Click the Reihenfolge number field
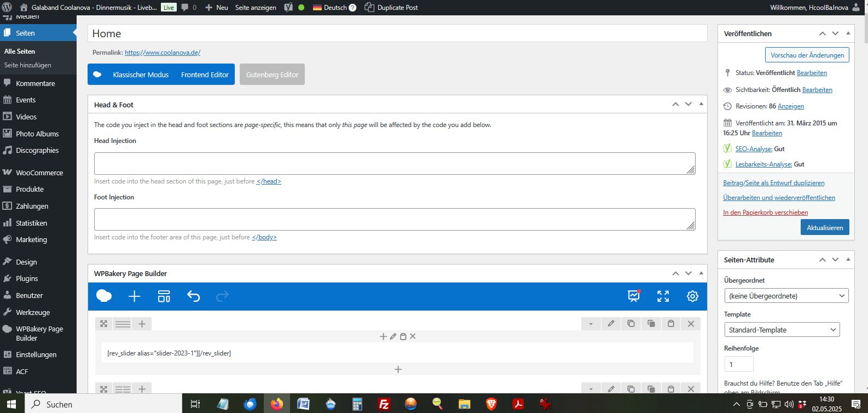The height and width of the screenshot is (413, 868). (x=739, y=364)
